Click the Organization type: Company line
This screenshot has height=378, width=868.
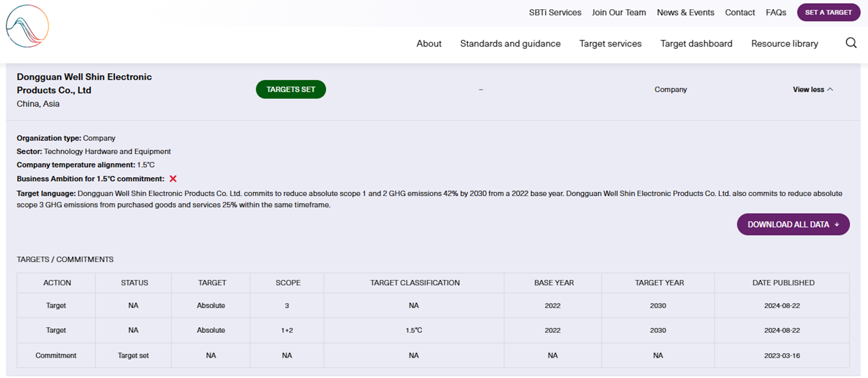pos(66,138)
